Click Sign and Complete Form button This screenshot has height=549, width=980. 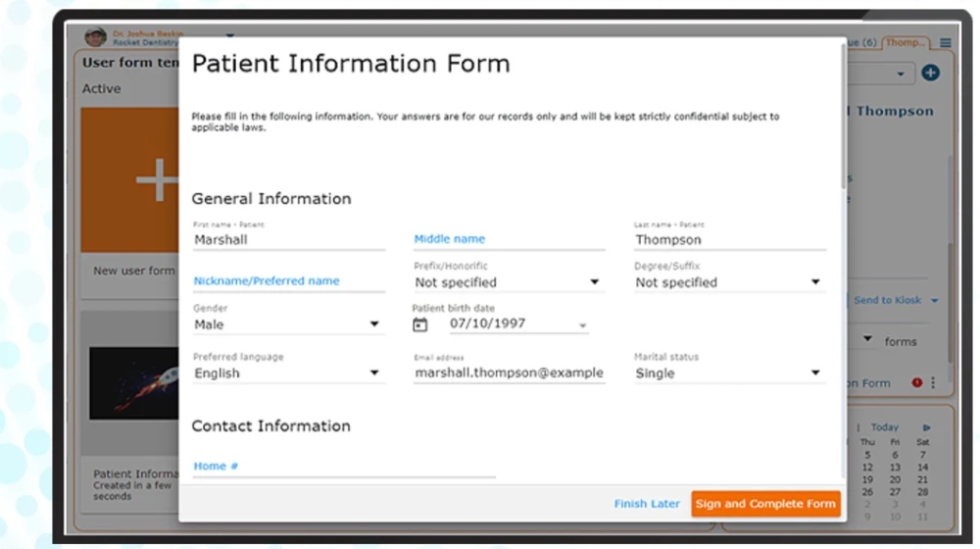pos(765,503)
